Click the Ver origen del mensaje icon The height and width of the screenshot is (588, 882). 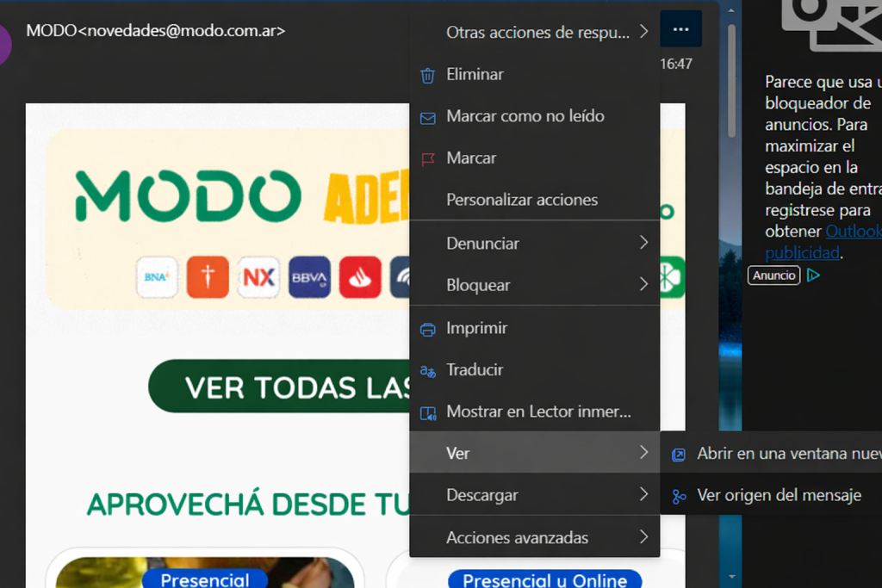coord(679,496)
